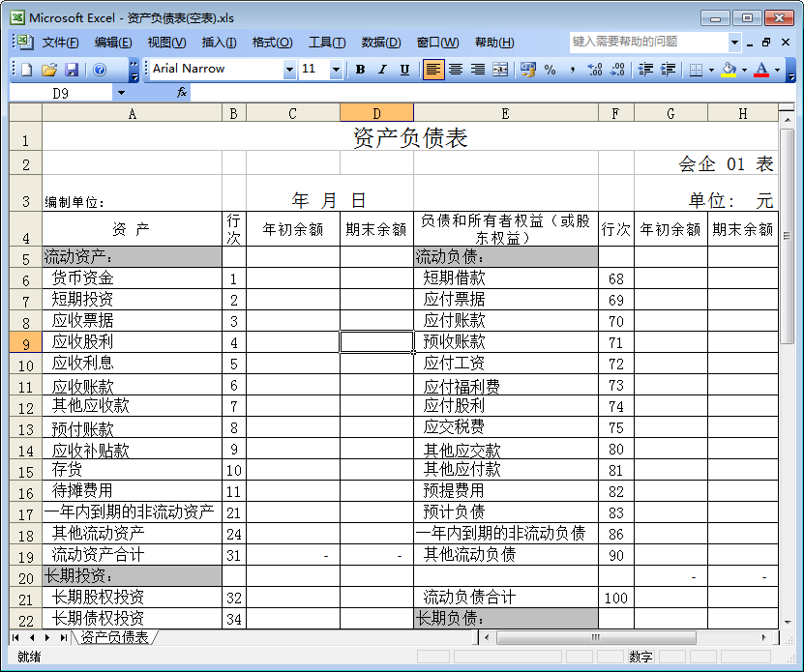The height and width of the screenshot is (672, 804).
Task: Open the 窗口(W) menu
Action: pos(437,43)
